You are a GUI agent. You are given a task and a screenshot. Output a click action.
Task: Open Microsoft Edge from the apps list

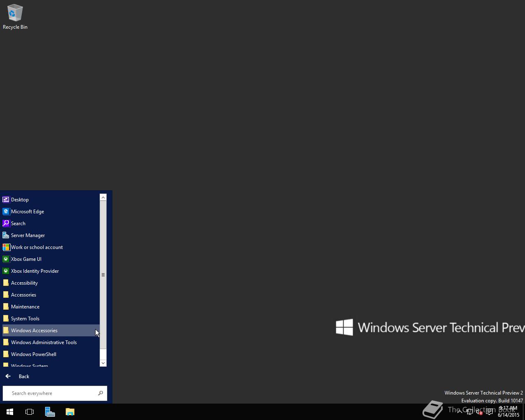click(x=51, y=212)
